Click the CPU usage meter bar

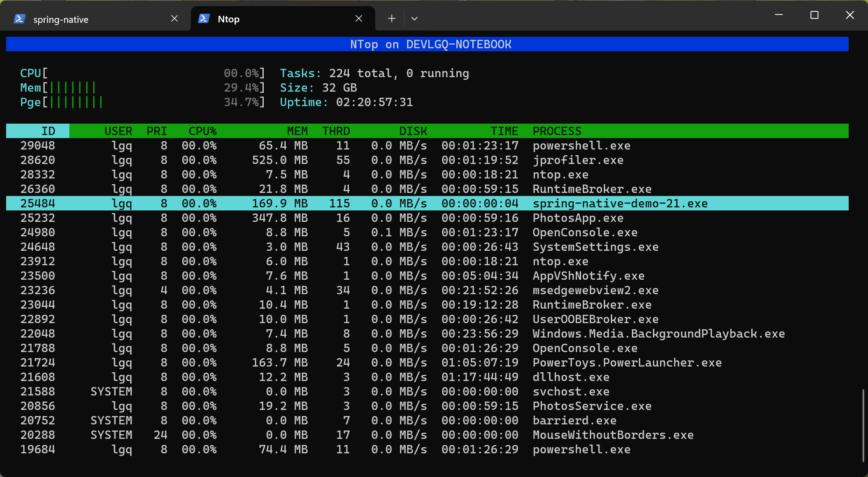click(143, 73)
